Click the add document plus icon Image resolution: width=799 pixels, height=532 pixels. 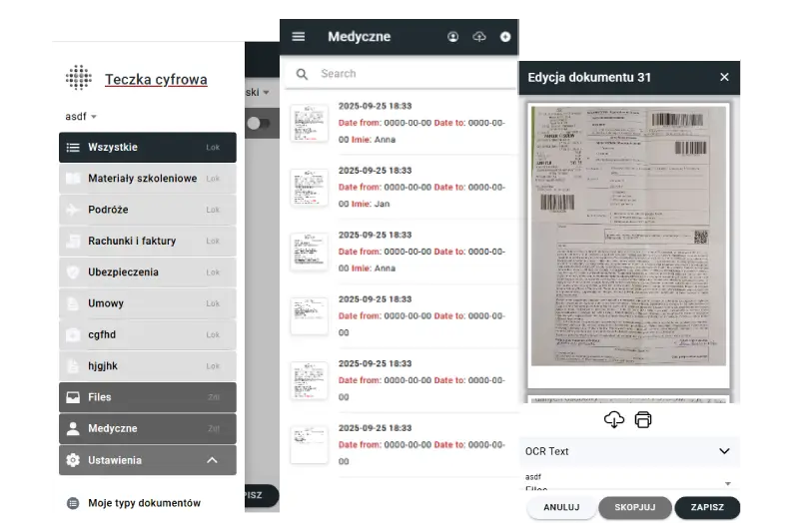click(x=505, y=37)
